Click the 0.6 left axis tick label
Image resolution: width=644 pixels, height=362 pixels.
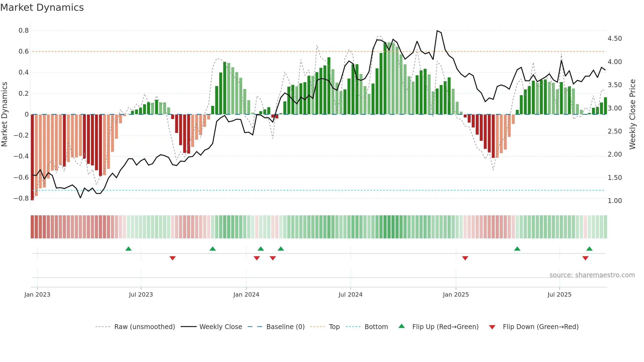pyautogui.click(x=24, y=51)
